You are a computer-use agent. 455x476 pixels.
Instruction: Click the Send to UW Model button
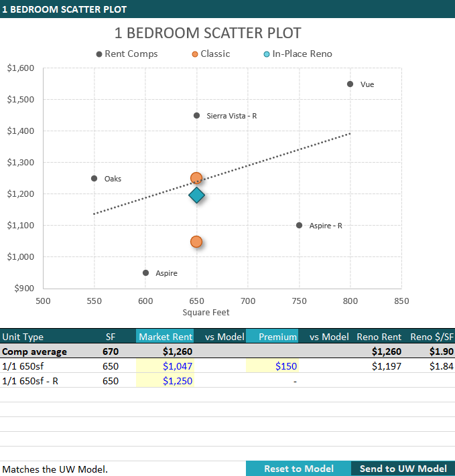coord(403,469)
